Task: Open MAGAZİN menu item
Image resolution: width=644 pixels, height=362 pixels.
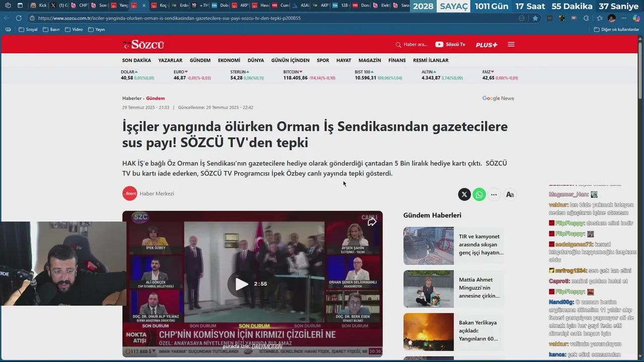Action: pyautogui.click(x=370, y=60)
